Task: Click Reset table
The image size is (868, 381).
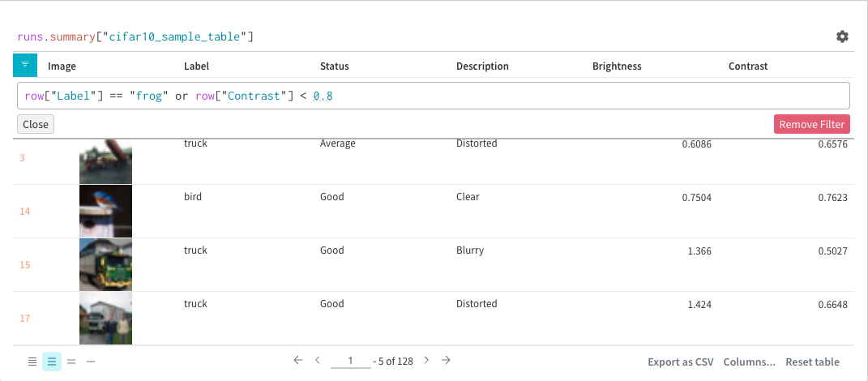Action: 812,362
